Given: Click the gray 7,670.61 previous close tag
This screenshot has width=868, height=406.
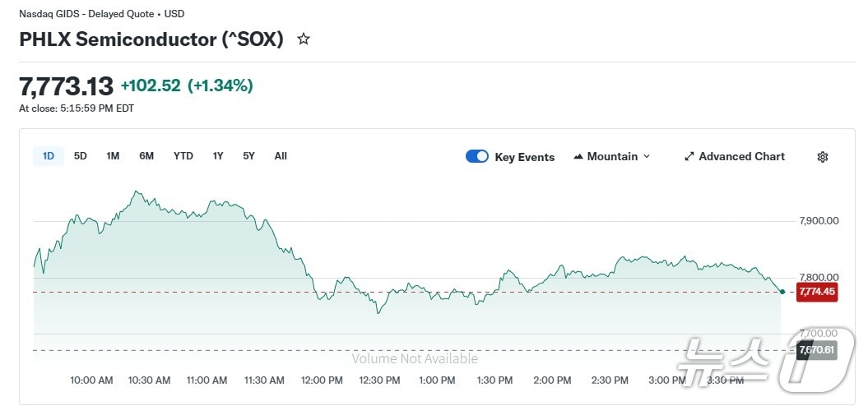Looking at the screenshot, I should [816, 351].
